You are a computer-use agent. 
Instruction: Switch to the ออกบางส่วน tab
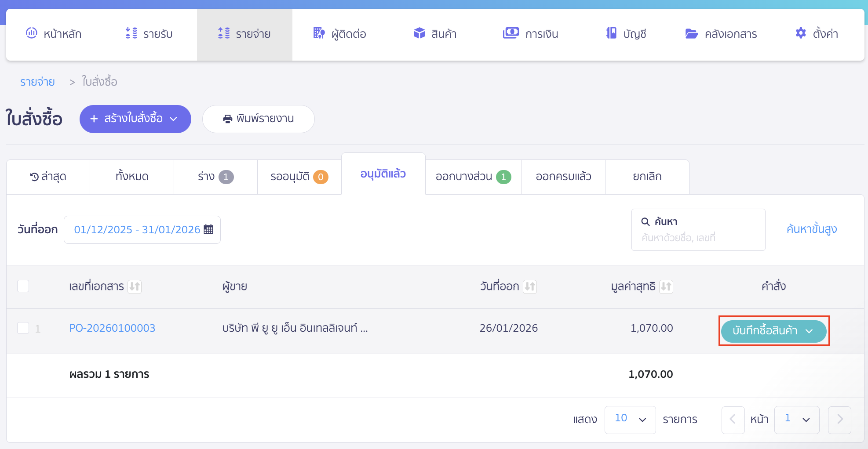(473, 177)
